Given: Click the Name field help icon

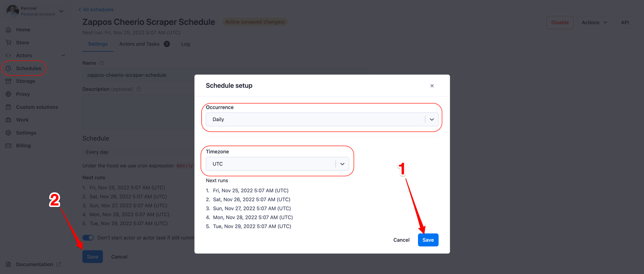Looking at the screenshot, I should tap(102, 63).
